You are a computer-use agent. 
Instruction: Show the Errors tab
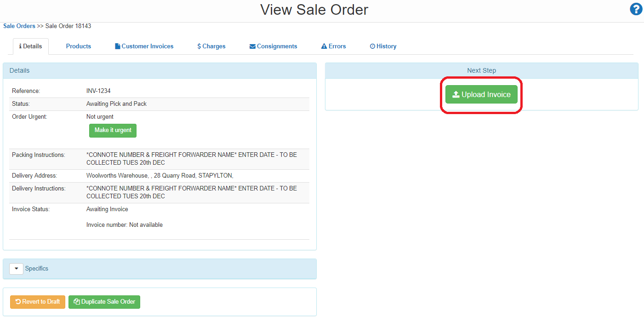[x=334, y=46]
